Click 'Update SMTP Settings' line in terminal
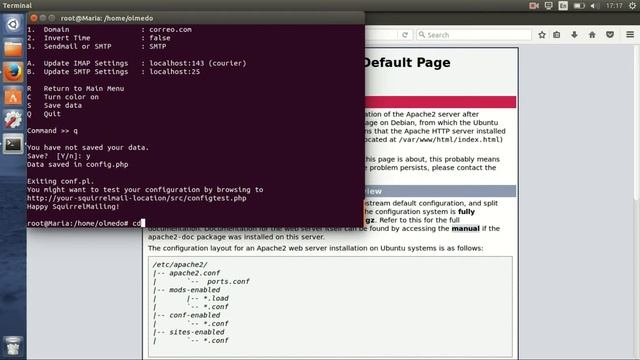 click(113, 72)
